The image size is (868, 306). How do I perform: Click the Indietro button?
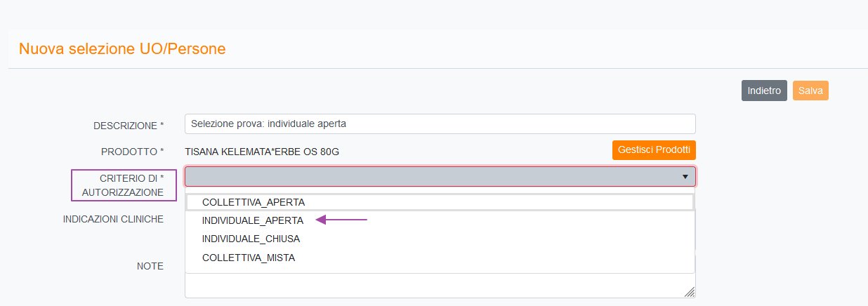(764, 91)
